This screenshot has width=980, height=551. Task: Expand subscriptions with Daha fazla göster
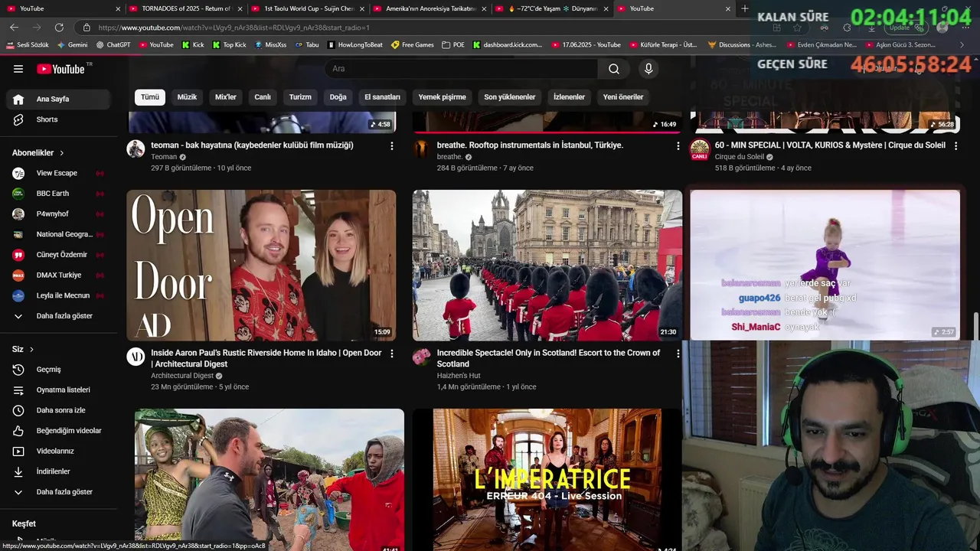(x=59, y=316)
